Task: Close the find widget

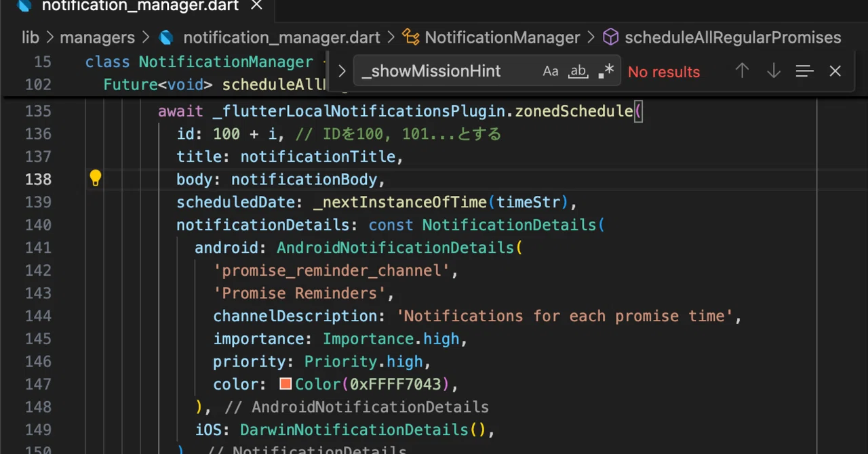Action: click(835, 70)
